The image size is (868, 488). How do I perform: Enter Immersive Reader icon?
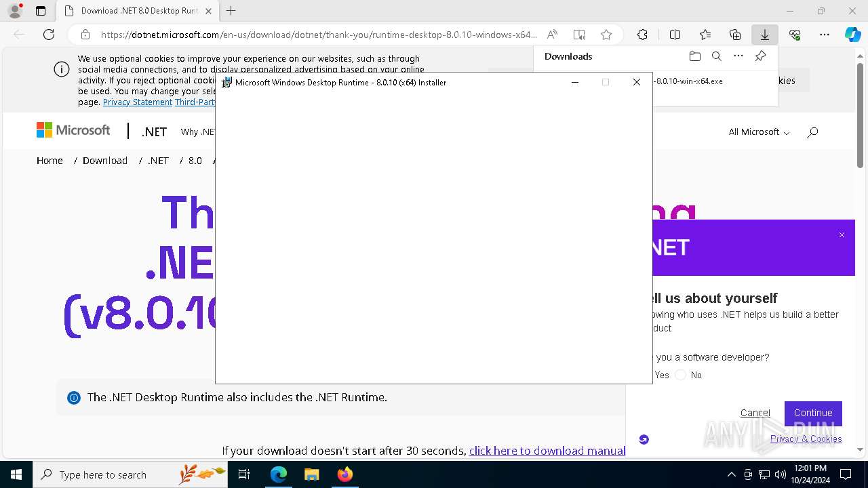[x=579, y=35]
